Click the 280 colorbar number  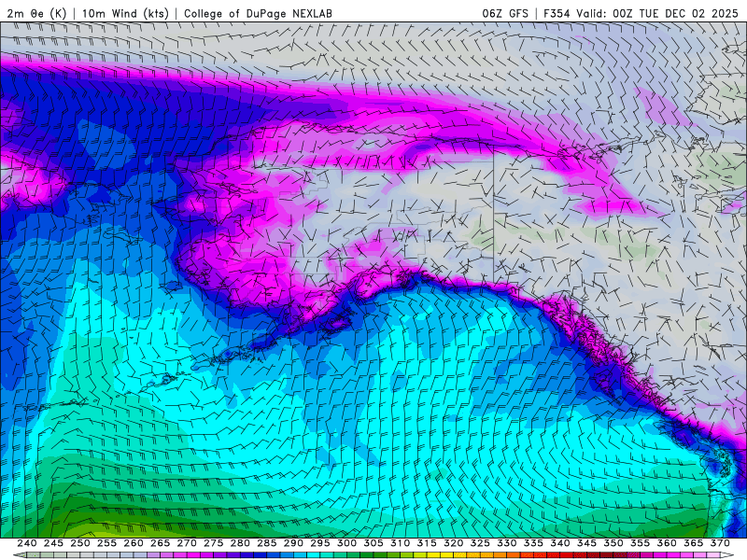coord(240,543)
